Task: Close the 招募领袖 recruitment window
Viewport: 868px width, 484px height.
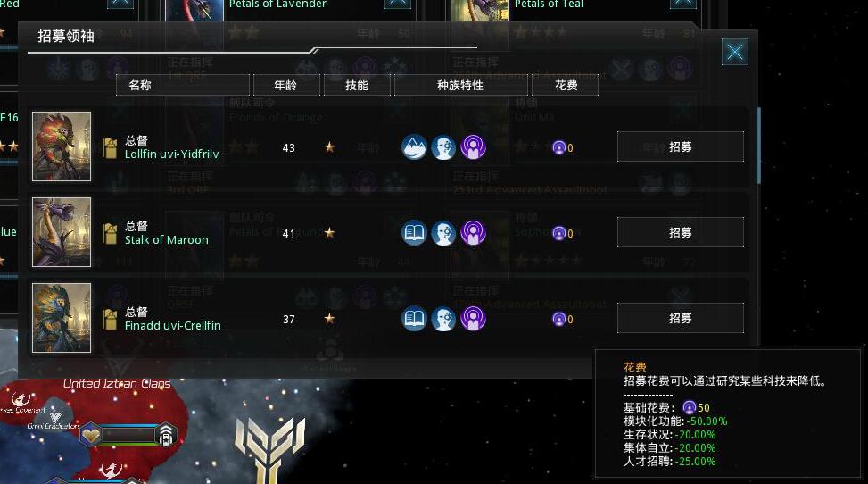Action: pyautogui.click(x=735, y=52)
